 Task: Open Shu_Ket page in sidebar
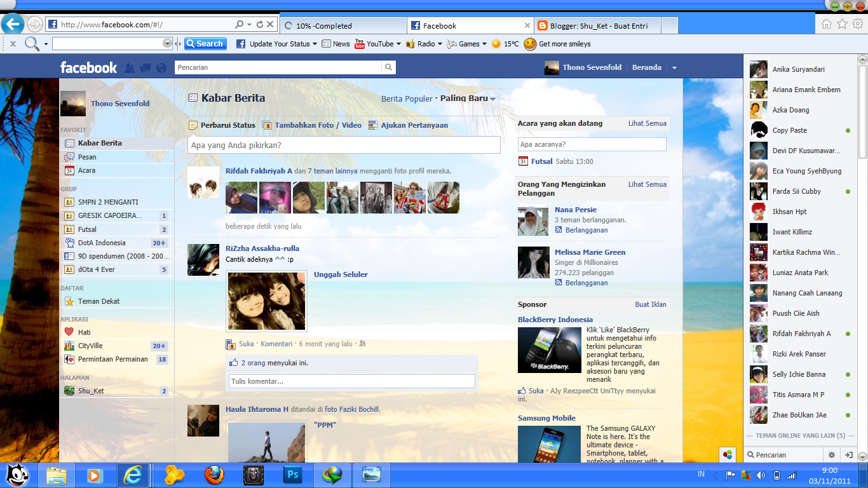(117, 391)
